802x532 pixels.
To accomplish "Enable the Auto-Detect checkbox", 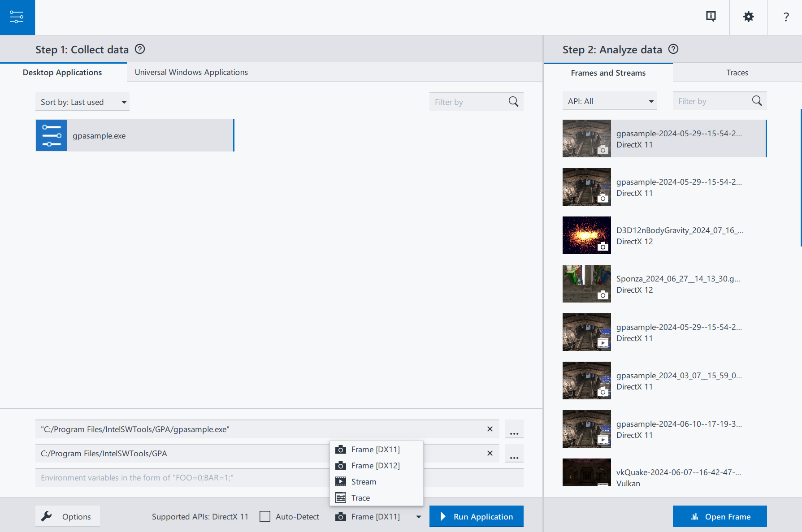I will [x=265, y=516].
